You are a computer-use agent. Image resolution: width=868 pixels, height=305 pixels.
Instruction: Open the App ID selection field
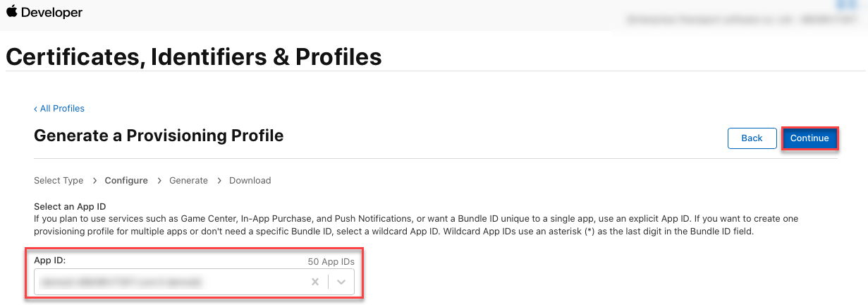[x=169, y=282]
